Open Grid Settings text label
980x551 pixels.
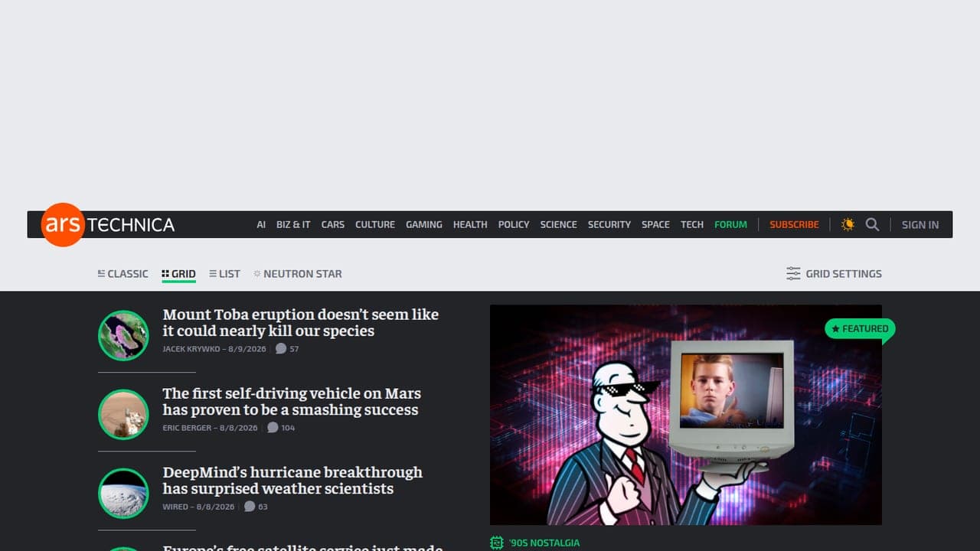coord(844,273)
